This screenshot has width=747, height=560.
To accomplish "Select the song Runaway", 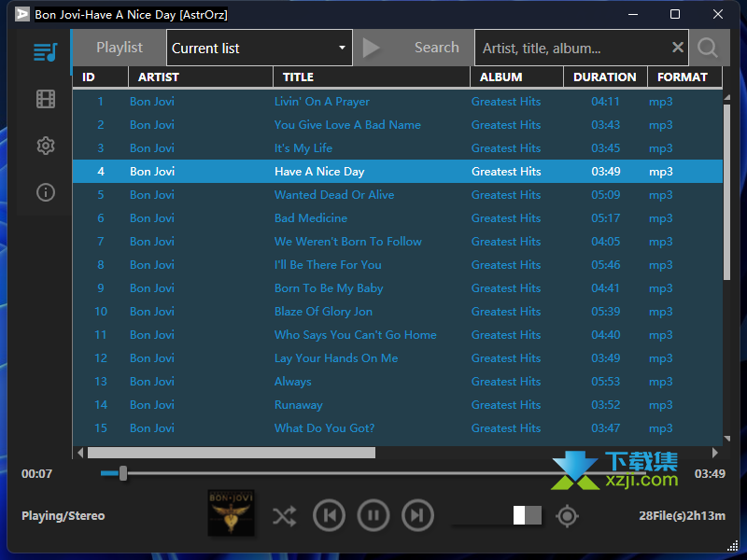I will (398, 405).
